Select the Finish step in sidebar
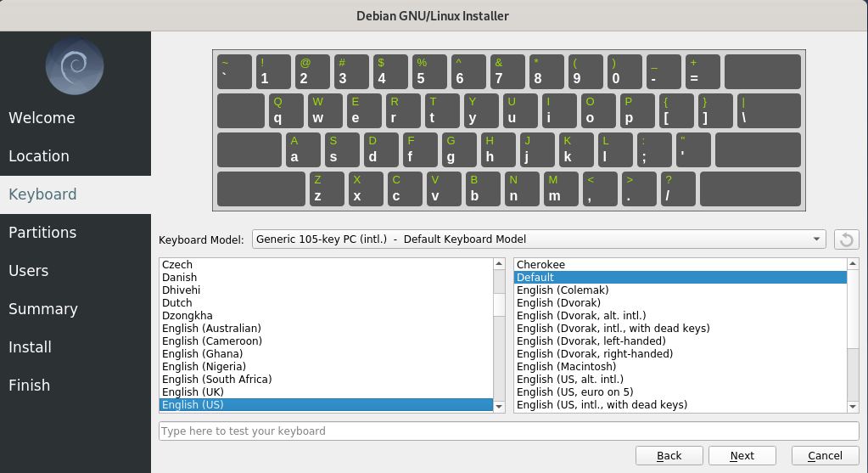This screenshot has width=868, height=473. pyautogui.click(x=76, y=386)
